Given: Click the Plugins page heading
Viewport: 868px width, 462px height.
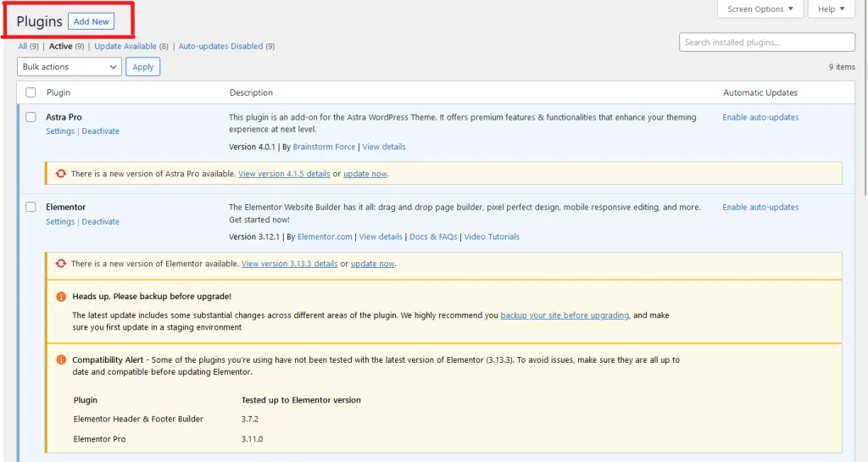Looking at the screenshot, I should [39, 21].
